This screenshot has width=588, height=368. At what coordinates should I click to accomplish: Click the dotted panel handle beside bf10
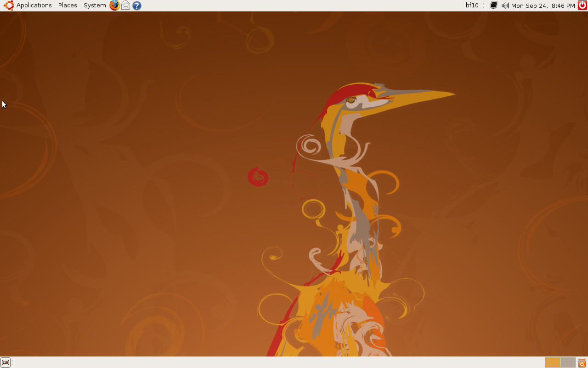coord(484,6)
